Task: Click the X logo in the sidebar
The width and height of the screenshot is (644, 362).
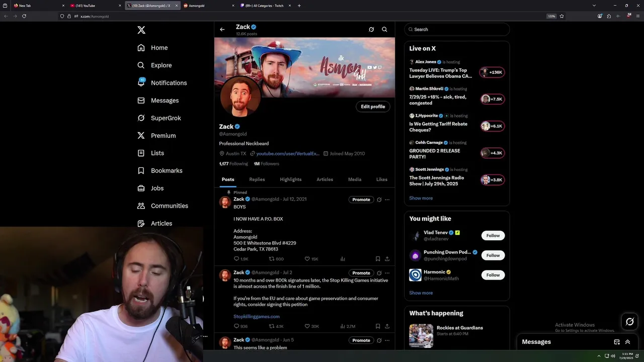Action: pyautogui.click(x=141, y=30)
